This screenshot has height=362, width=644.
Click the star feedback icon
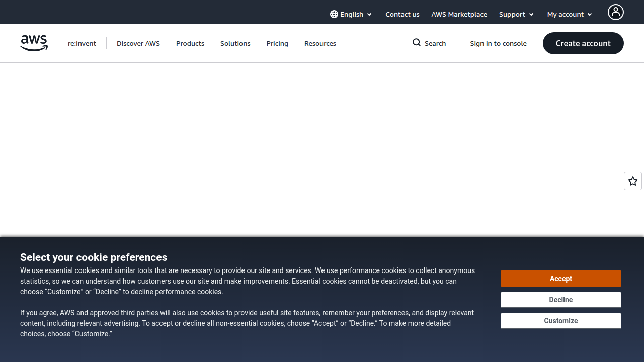(x=633, y=181)
